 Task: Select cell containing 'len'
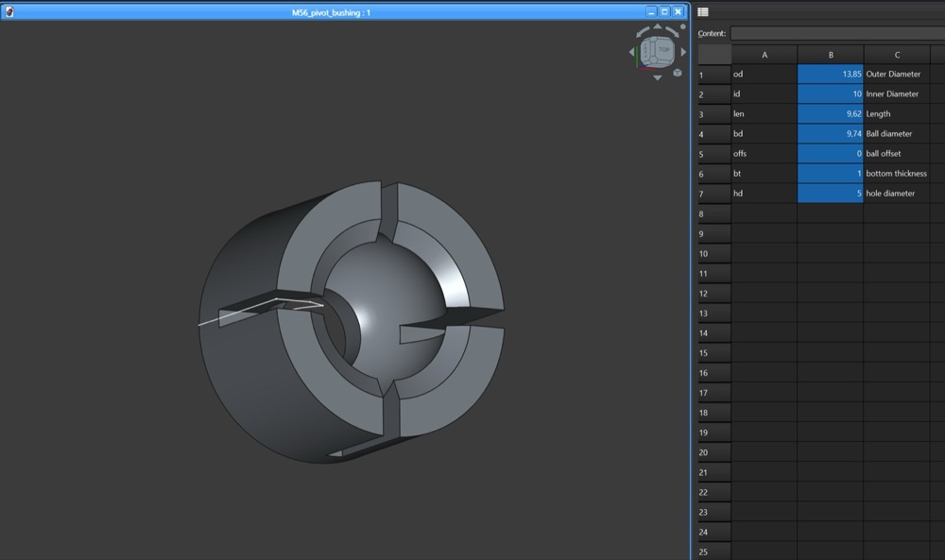pyautogui.click(x=765, y=114)
